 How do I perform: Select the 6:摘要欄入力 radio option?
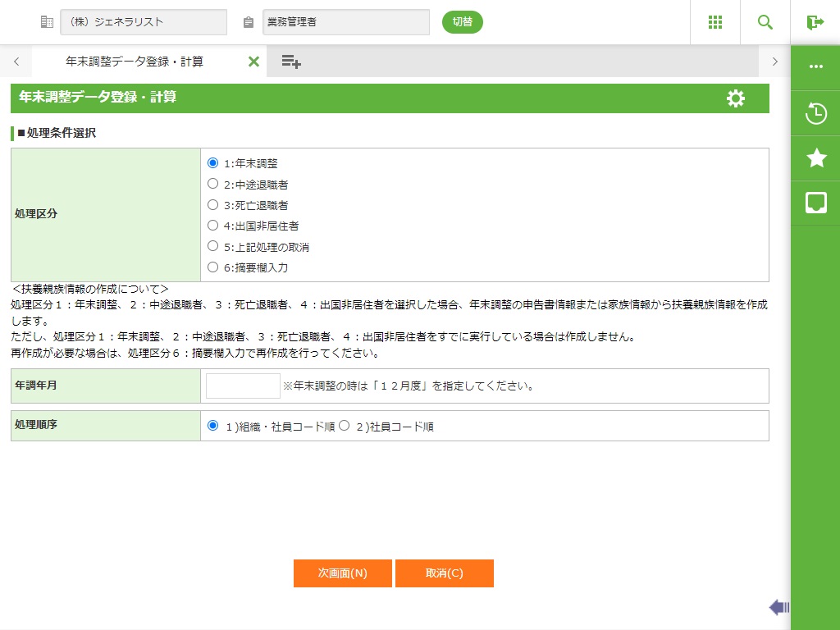coord(213,267)
